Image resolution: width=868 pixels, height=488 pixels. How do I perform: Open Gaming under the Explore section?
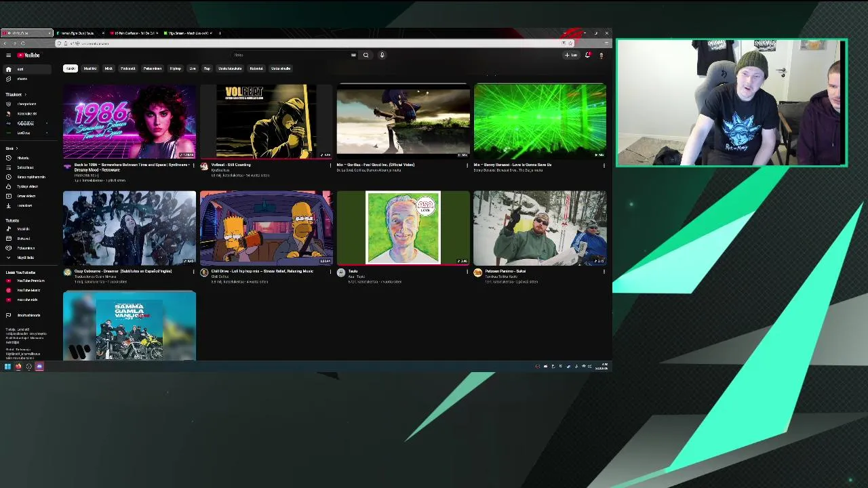(26, 248)
